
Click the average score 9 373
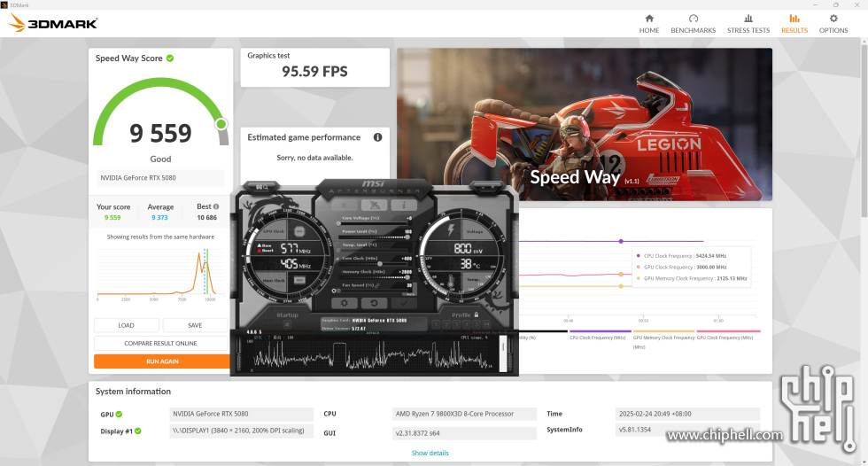(159, 218)
